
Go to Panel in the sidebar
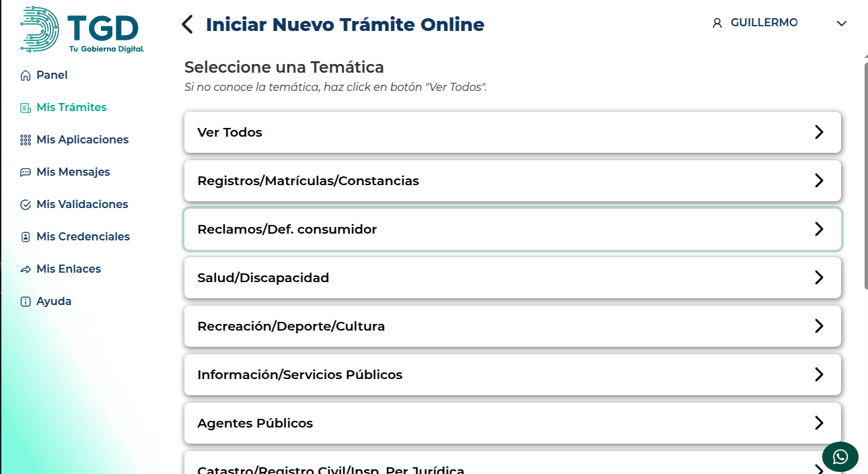52,75
